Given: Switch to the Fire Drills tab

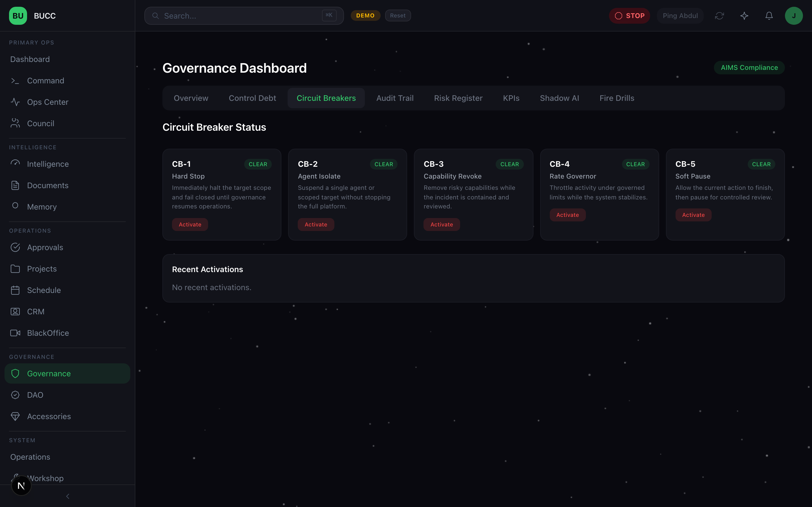Looking at the screenshot, I should (x=616, y=98).
